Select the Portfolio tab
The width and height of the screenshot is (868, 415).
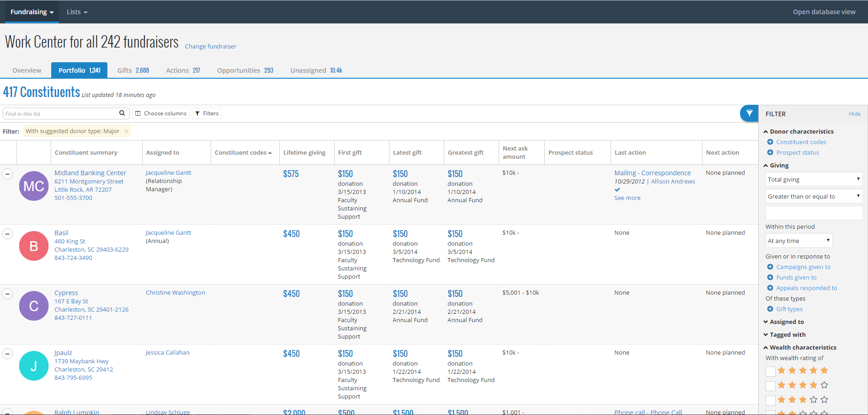[79, 70]
